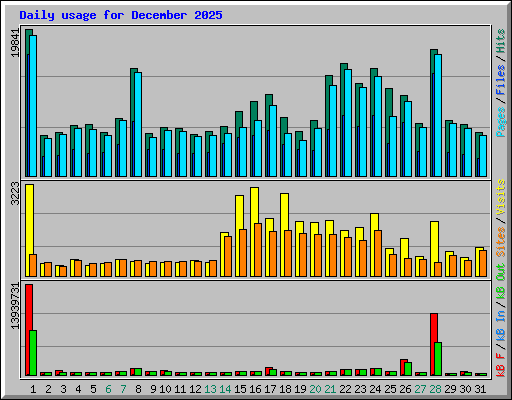
Task: Click the green kB Out bar for day 26
Action: click(x=408, y=369)
